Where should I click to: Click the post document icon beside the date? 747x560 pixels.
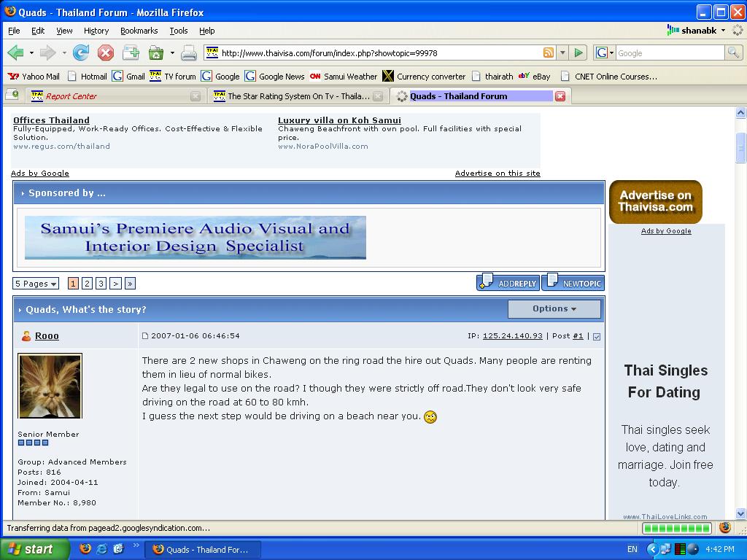[145, 335]
